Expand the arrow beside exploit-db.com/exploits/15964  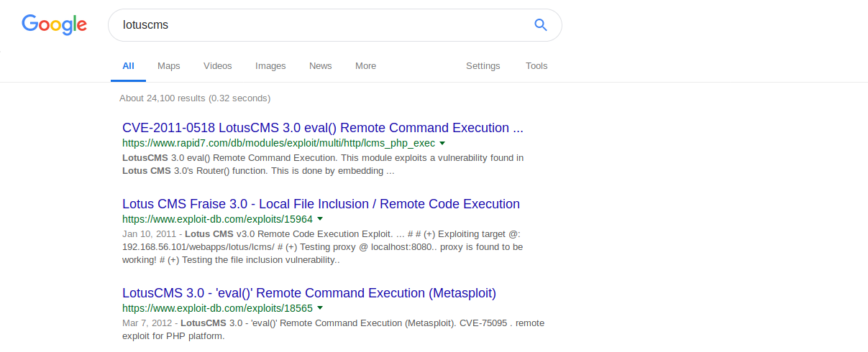(320, 219)
